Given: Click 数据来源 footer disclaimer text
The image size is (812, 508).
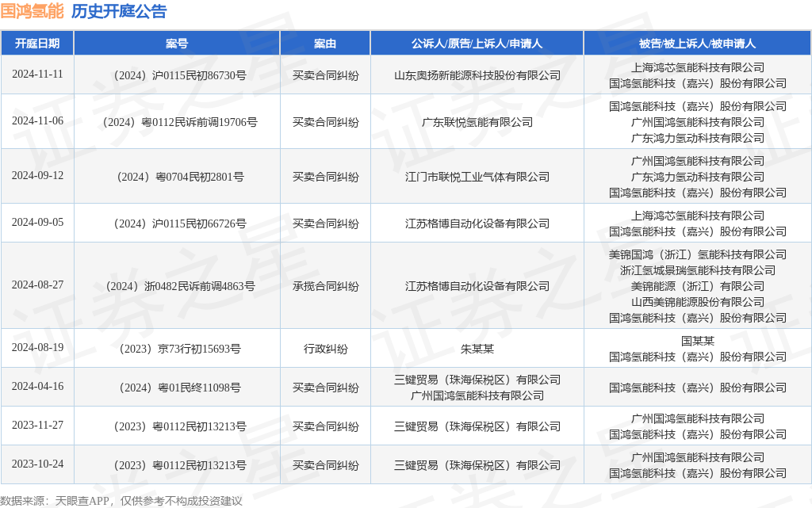Looking at the screenshot, I should [121, 501].
